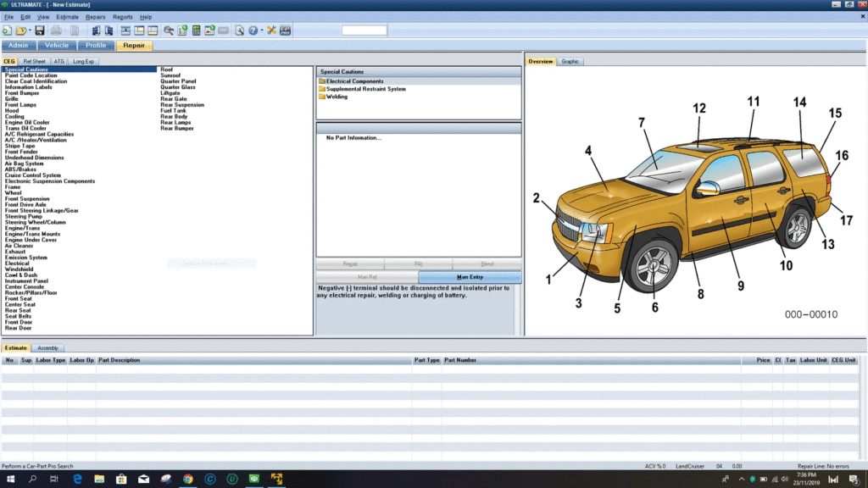Select Front Bumper in the CEG list

[22, 92]
